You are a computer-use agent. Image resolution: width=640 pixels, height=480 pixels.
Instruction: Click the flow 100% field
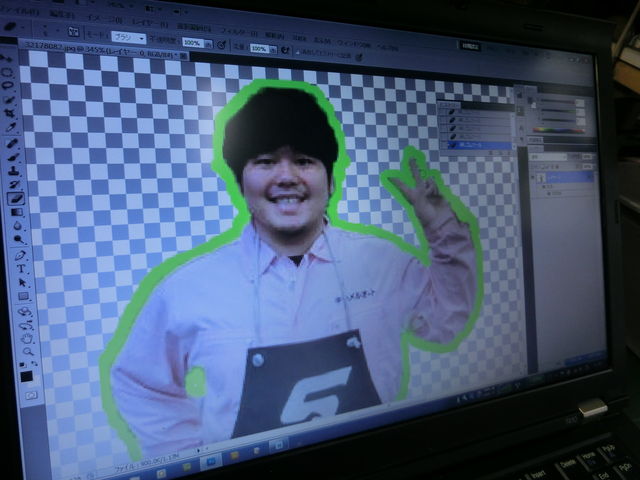(259, 48)
